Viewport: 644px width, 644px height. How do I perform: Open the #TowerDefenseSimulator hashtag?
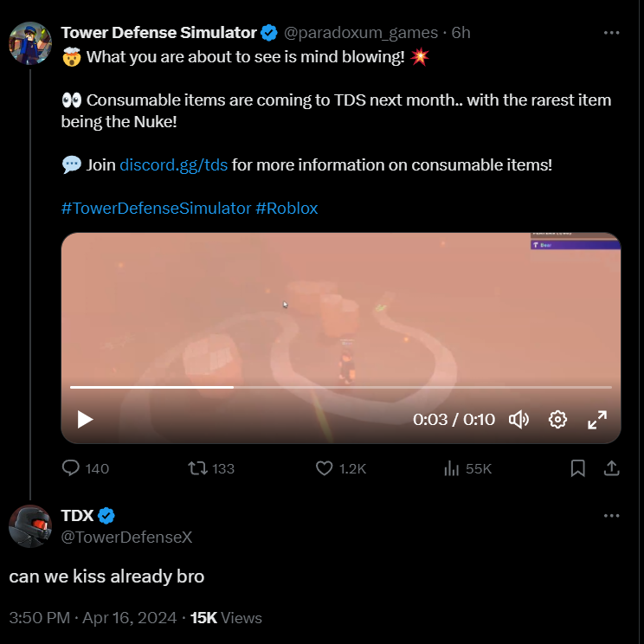click(x=156, y=209)
